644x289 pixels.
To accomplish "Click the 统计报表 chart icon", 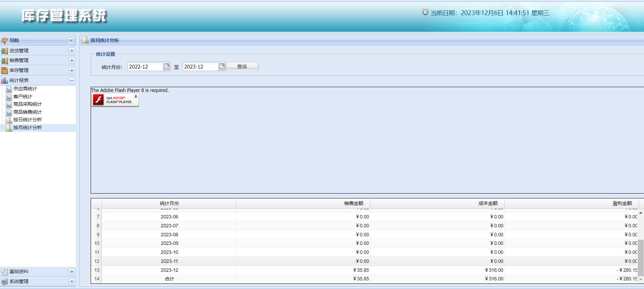I will (4, 81).
